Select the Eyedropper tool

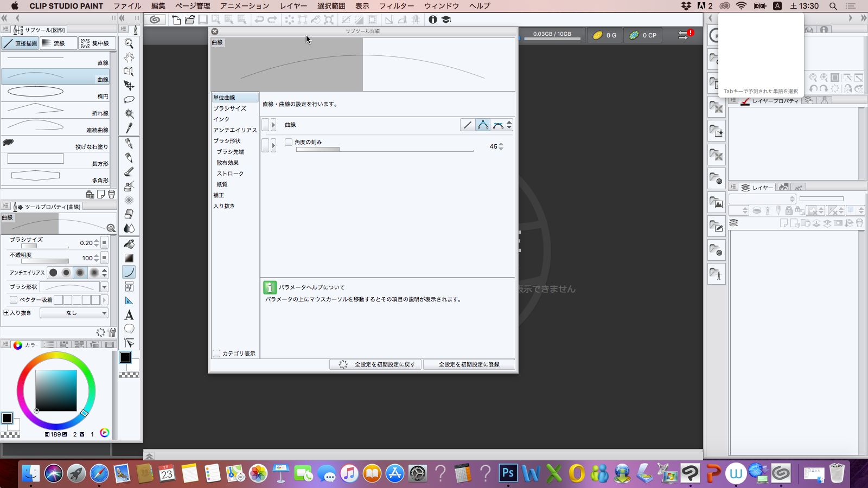click(x=129, y=128)
